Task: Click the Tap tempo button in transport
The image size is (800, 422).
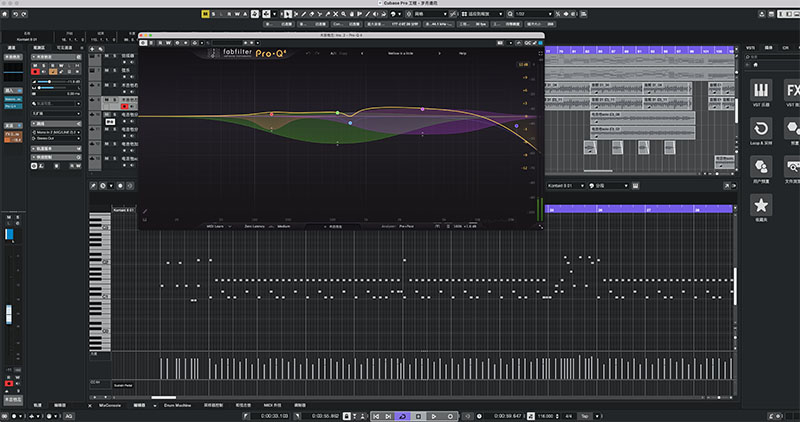Action: [x=585, y=416]
